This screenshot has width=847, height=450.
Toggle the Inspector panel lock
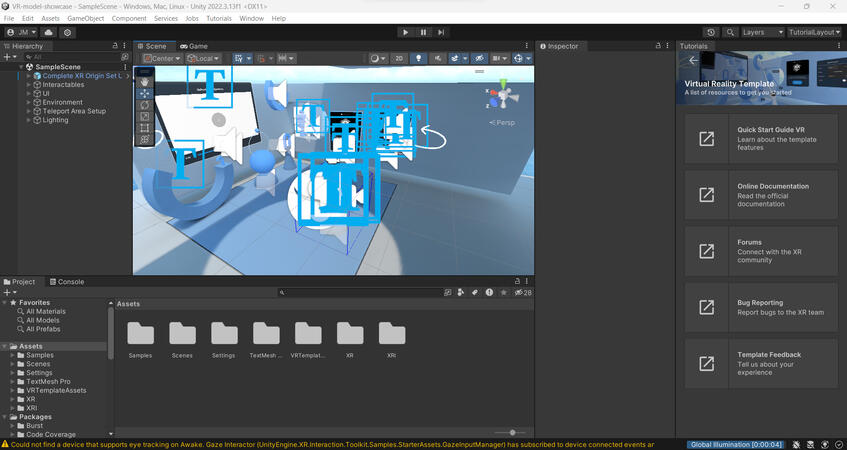pyautogui.click(x=658, y=46)
